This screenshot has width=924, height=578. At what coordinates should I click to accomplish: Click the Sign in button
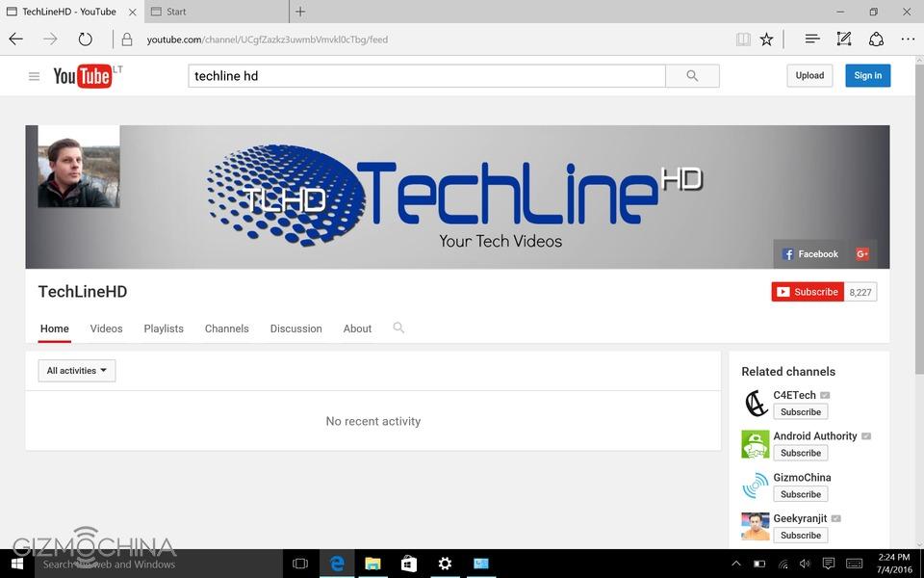(x=867, y=76)
